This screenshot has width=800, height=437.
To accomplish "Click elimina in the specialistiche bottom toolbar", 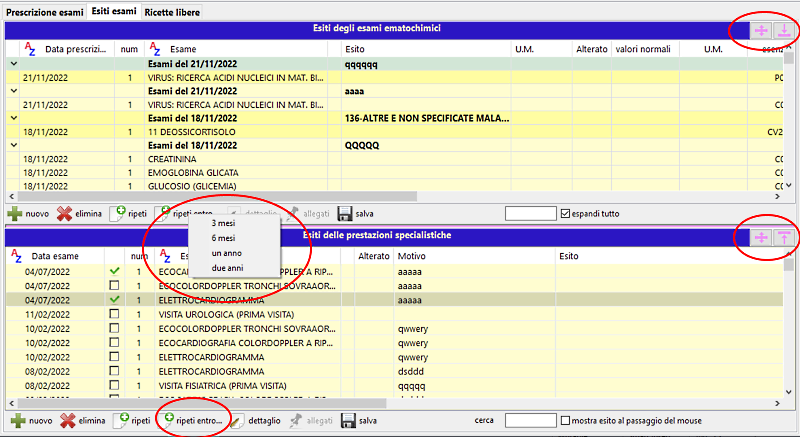I will point(83,421).
